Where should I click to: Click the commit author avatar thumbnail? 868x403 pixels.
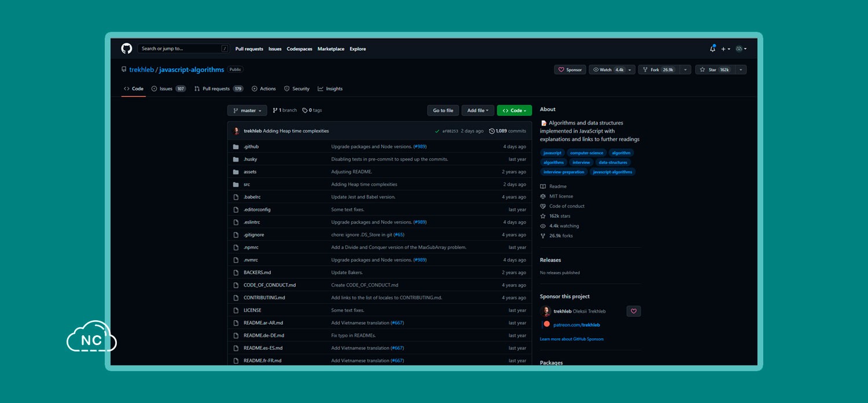236,131
